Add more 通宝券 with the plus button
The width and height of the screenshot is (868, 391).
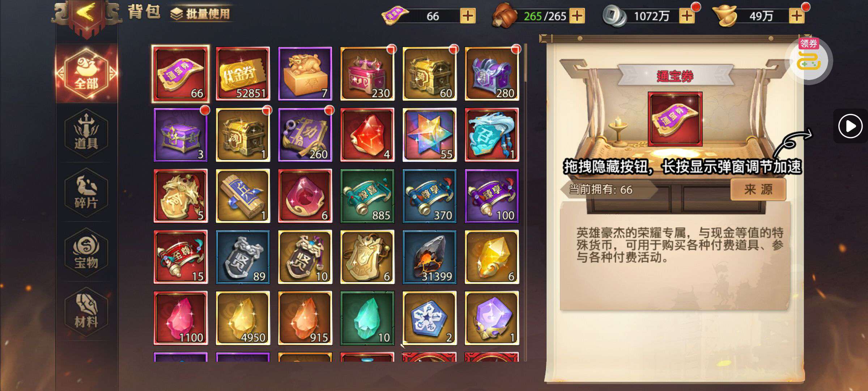point(468,16)
